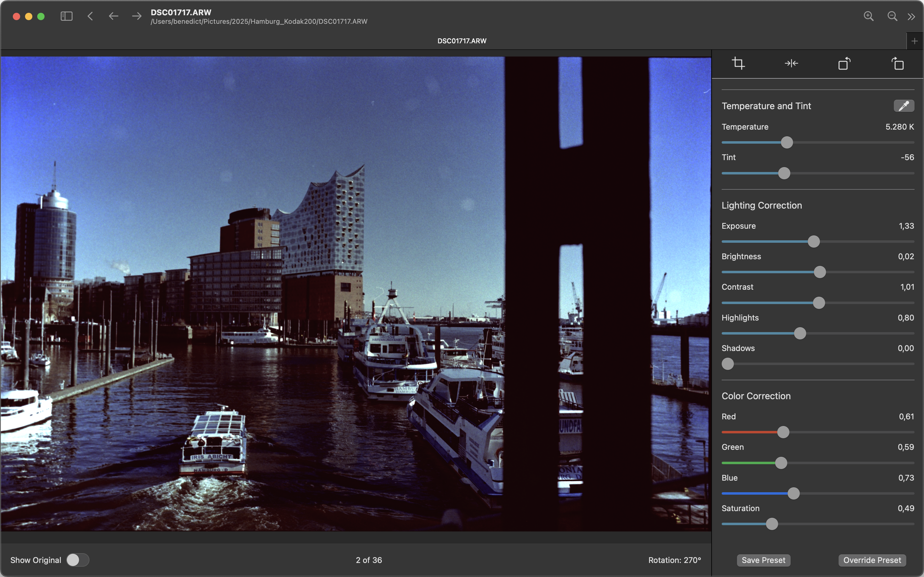The image size is (924, 577).
Task: Click the flip/mirror image icon
Action: click(791, 63)
